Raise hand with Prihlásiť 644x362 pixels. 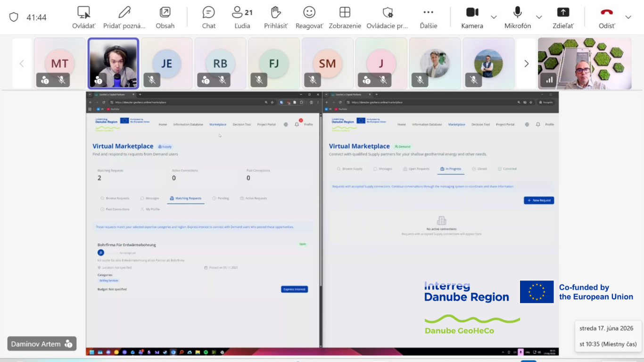276,17
